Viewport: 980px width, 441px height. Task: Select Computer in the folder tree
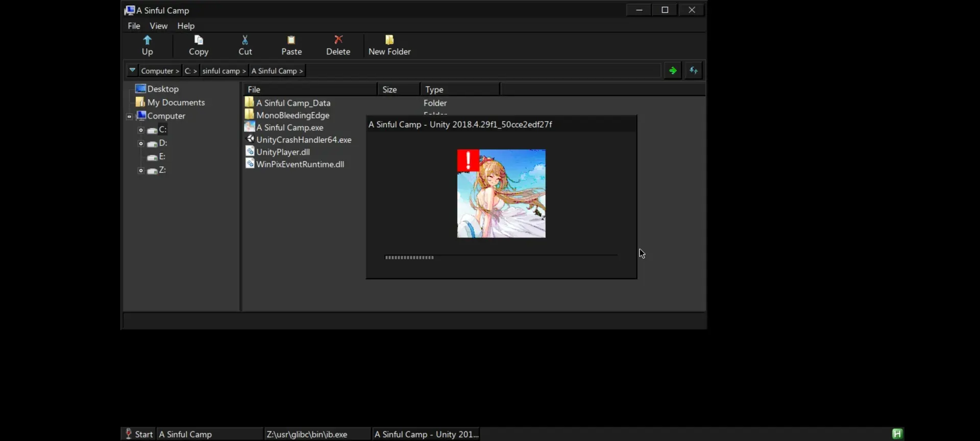click(x=166, y=116)
